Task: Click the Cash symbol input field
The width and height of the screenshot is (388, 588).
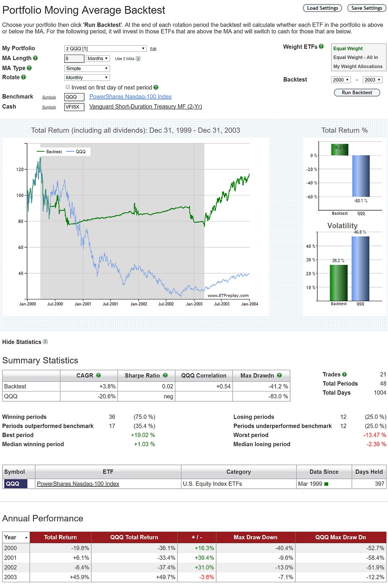Action: click(x=74, y=107)
